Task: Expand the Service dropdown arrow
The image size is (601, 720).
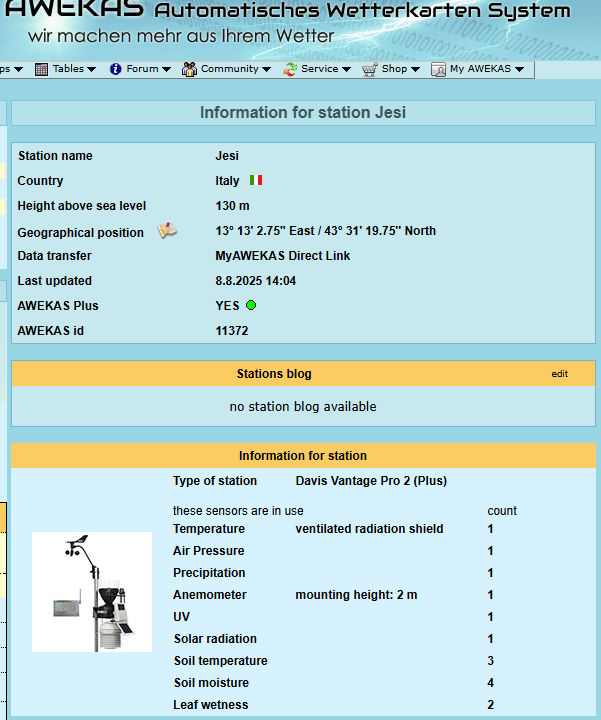Action: 346,69
